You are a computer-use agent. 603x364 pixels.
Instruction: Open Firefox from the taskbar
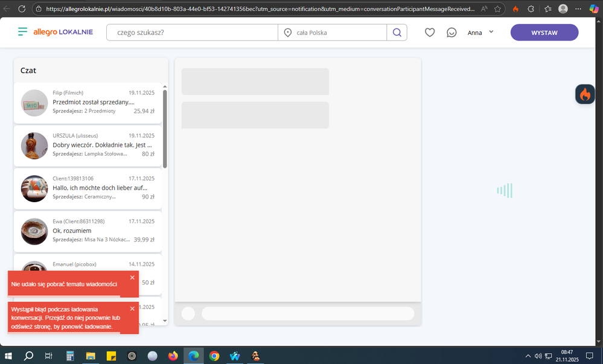pos(173,356)
